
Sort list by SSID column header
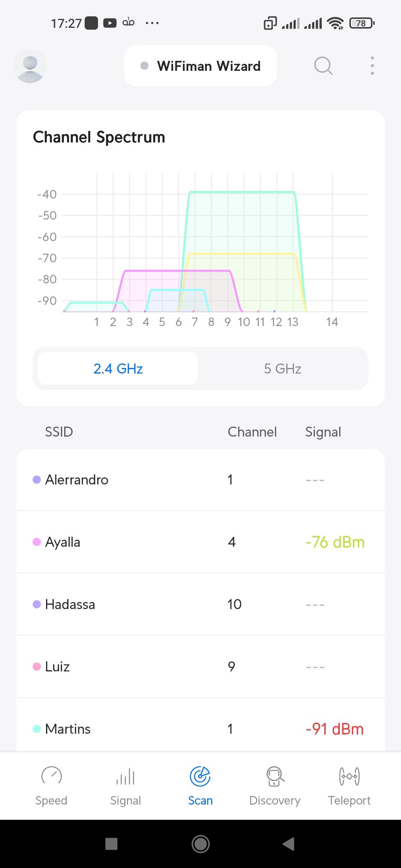pyautogui.click(x=59, y=432)
